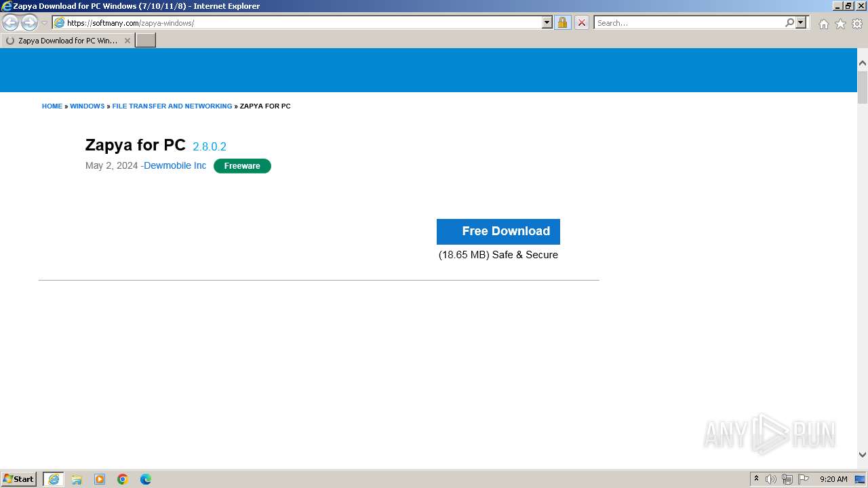Click the green Freeware badge

coord(242,166)
